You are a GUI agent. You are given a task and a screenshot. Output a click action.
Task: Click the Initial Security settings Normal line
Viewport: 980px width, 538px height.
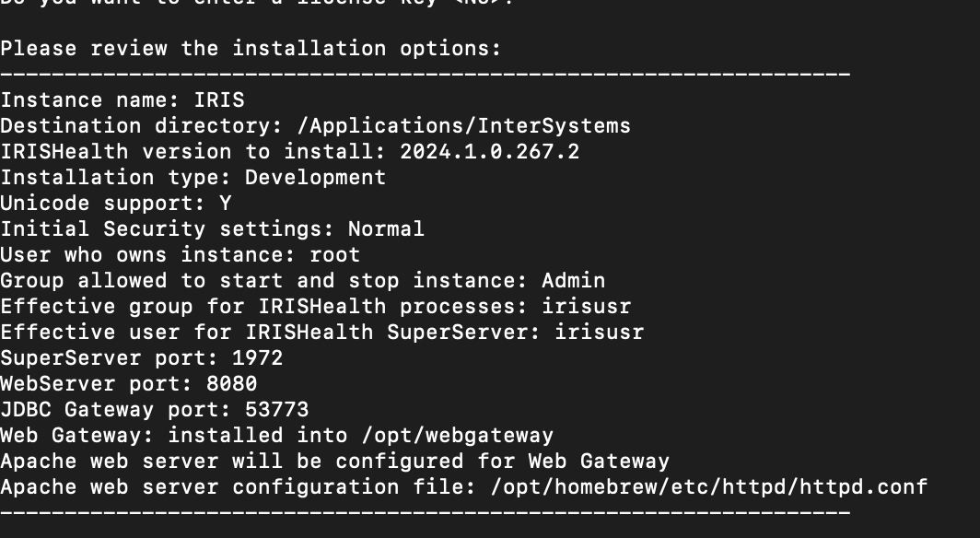(212, 228)
